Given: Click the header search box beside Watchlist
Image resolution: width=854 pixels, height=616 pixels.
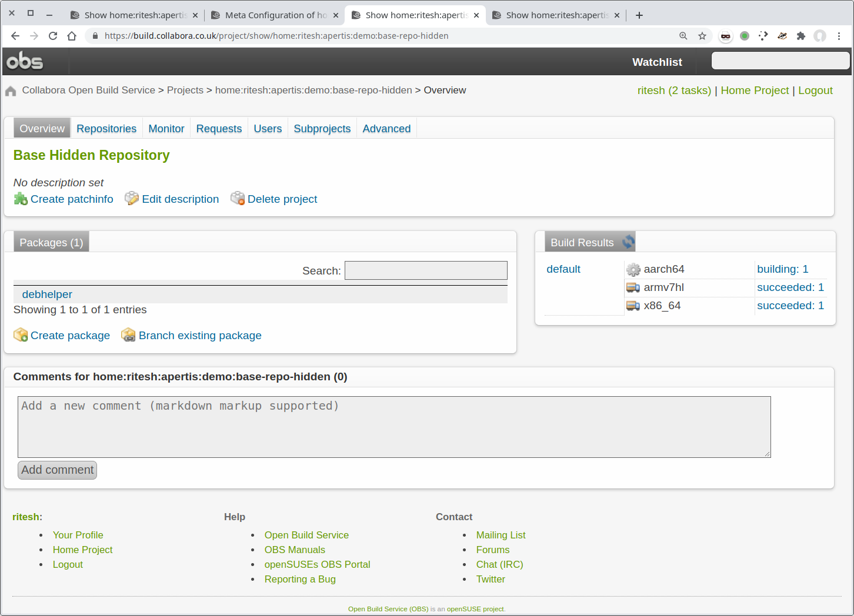Looking at the screenshot, I should click(x=780, y=61).
